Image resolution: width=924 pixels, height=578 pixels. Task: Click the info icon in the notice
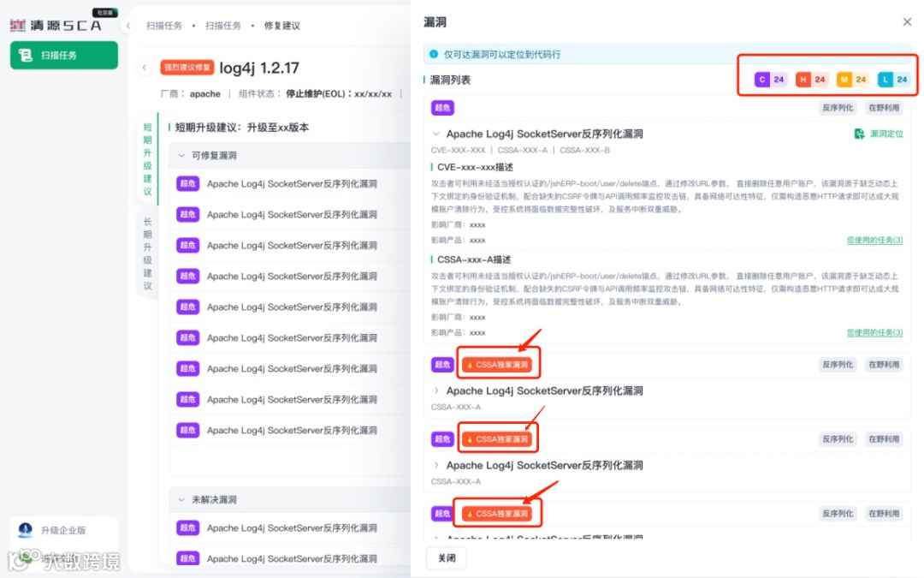click(434, 54)
